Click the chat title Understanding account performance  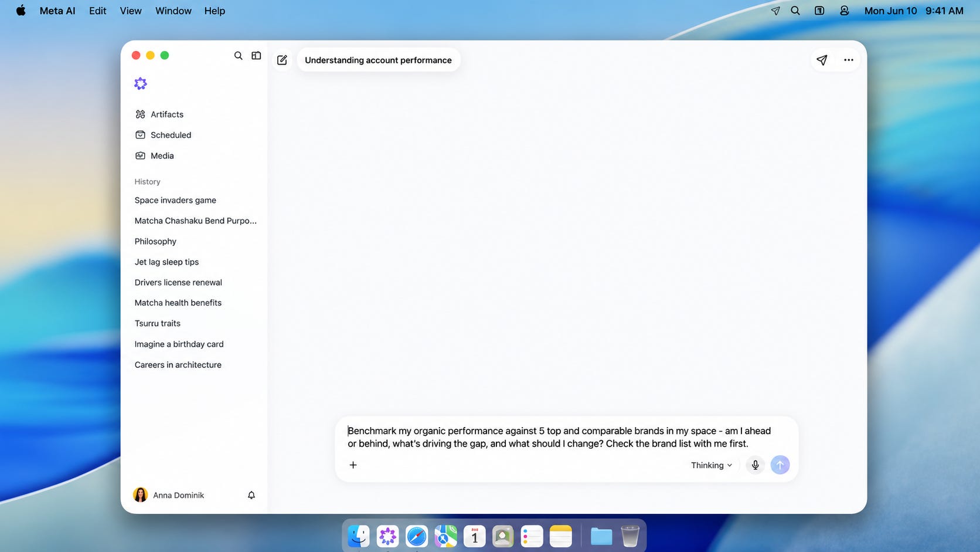pos(378,60)
